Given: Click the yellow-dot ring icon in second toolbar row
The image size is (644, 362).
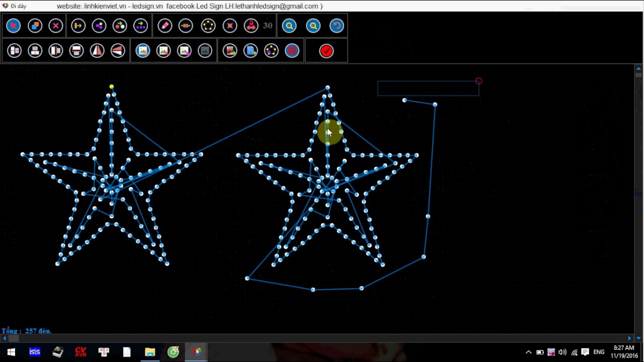Looking at the screenshot, I should (x=271, y=51).
